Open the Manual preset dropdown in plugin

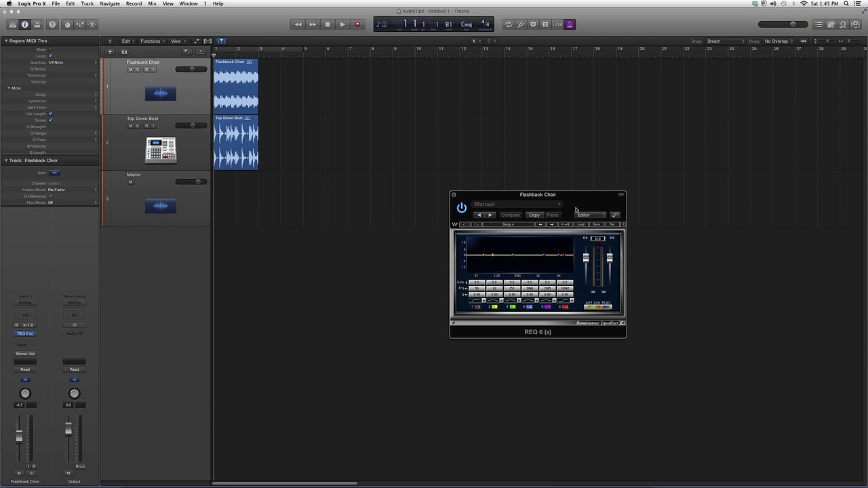pyautogui.click(x=517, y=204)
